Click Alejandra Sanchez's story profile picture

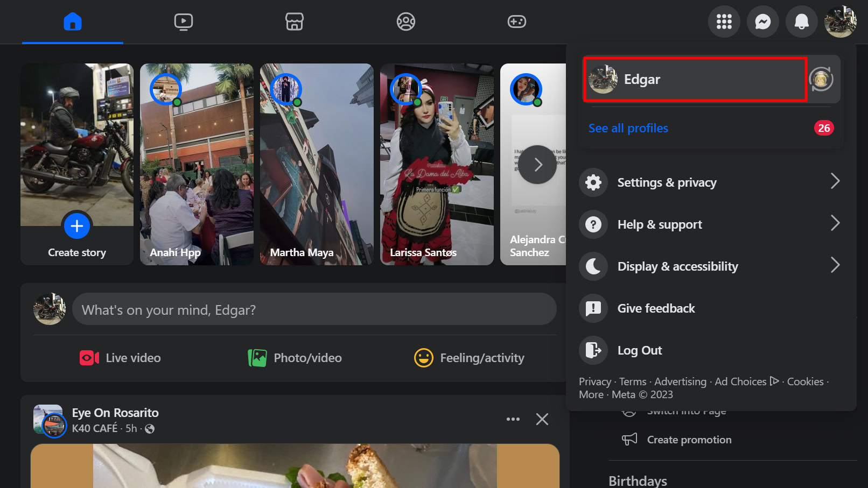pyautogui.click(x=526, y=89)
